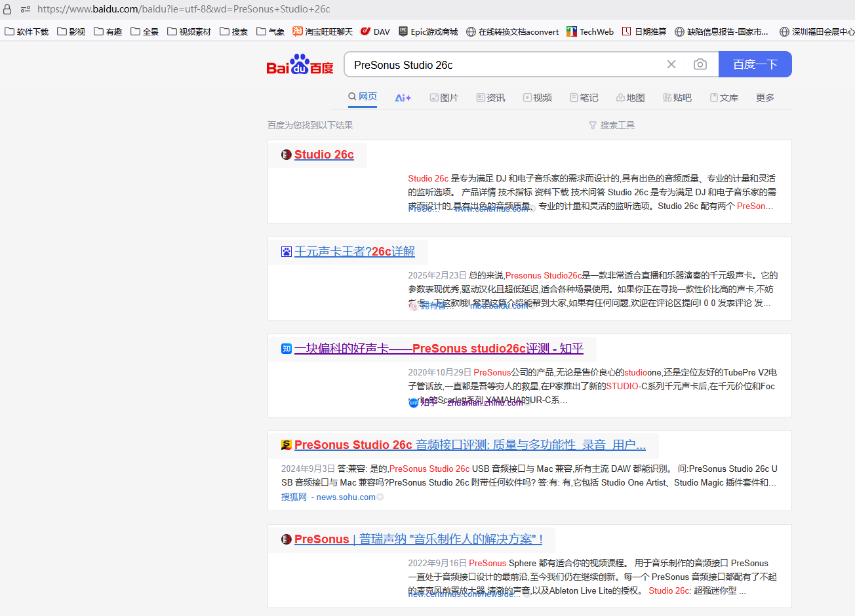Open the TechWeb bookmark
This screenshot has height=616, width=855.
(590, 31)
